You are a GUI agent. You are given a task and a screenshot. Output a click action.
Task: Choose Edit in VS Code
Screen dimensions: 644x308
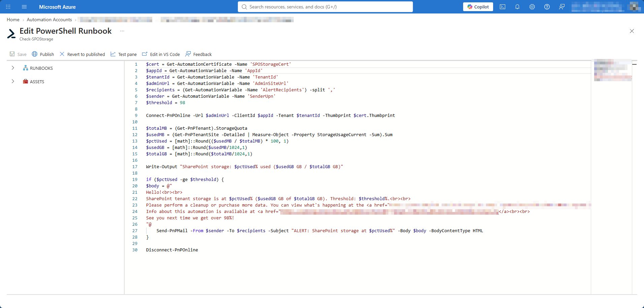click(x=161, y=54)
